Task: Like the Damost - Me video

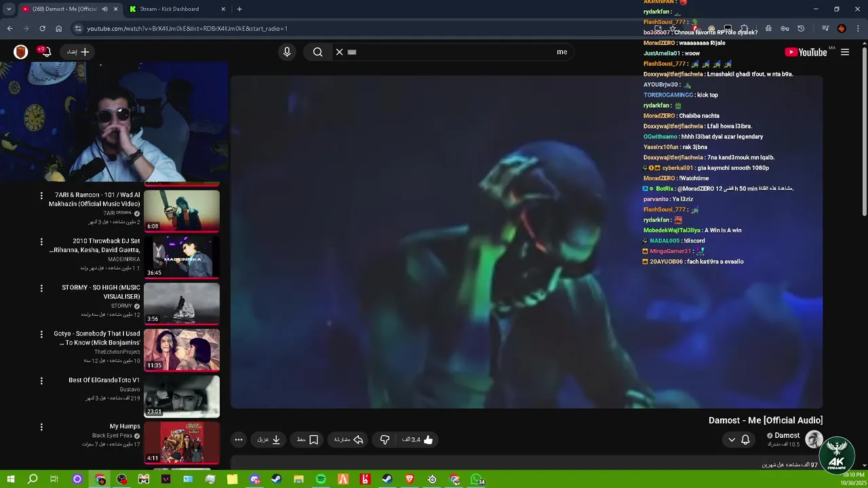Action: (x=418, y=440)
